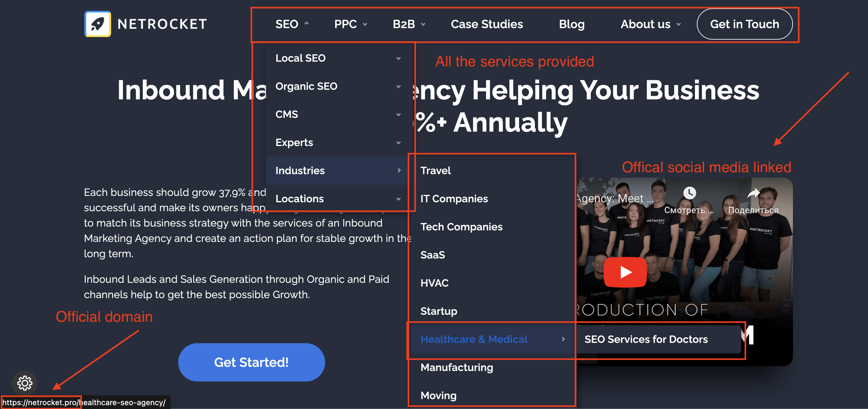The image size is (868, 409).
Task: Collapse the SEO menu arrow
Action: pos(306,23)
